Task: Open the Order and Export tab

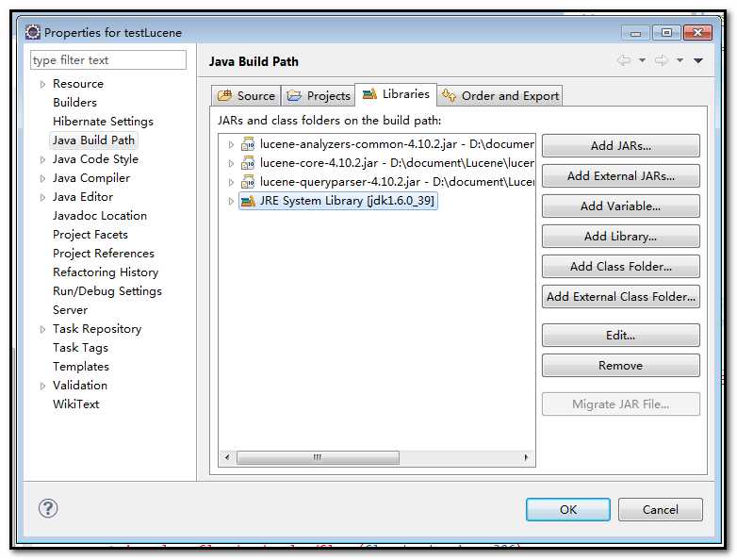Action: 500,95
